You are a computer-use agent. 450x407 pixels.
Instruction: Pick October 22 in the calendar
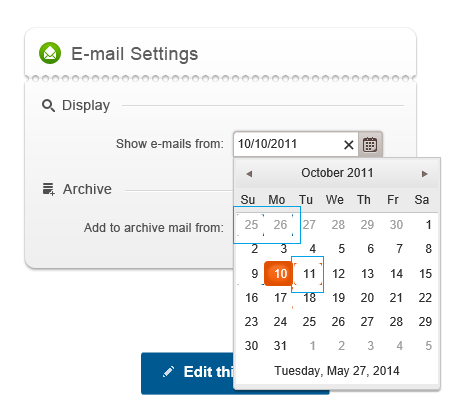425,298
